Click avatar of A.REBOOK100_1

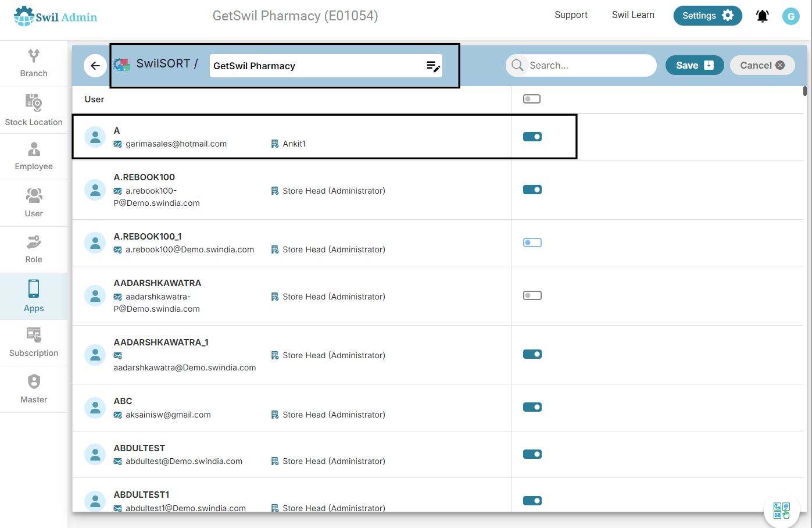95,242
